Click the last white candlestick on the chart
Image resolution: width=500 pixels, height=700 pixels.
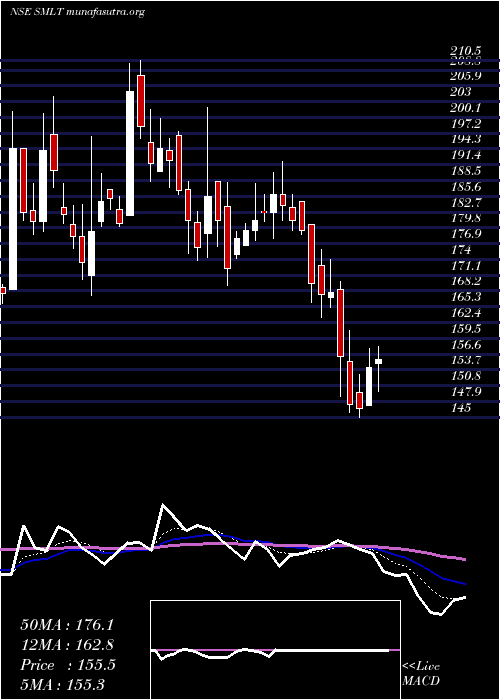click(379, 362)
